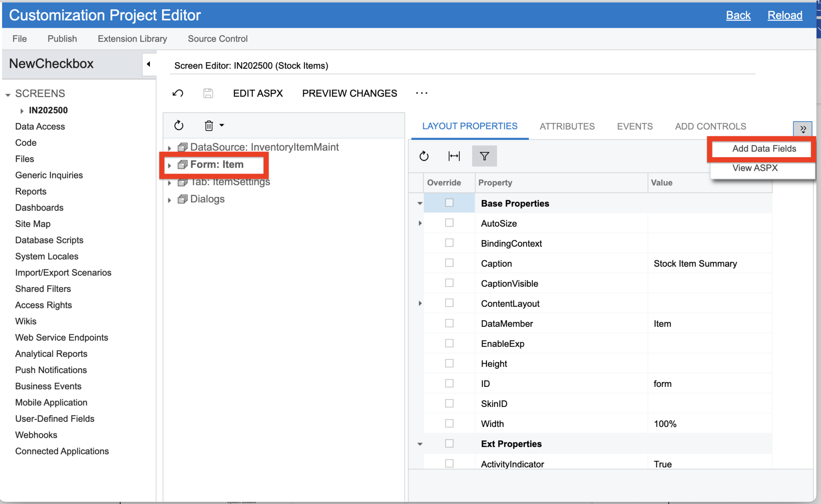Click the undo icon in the screen editor

[x=178, y=93]
